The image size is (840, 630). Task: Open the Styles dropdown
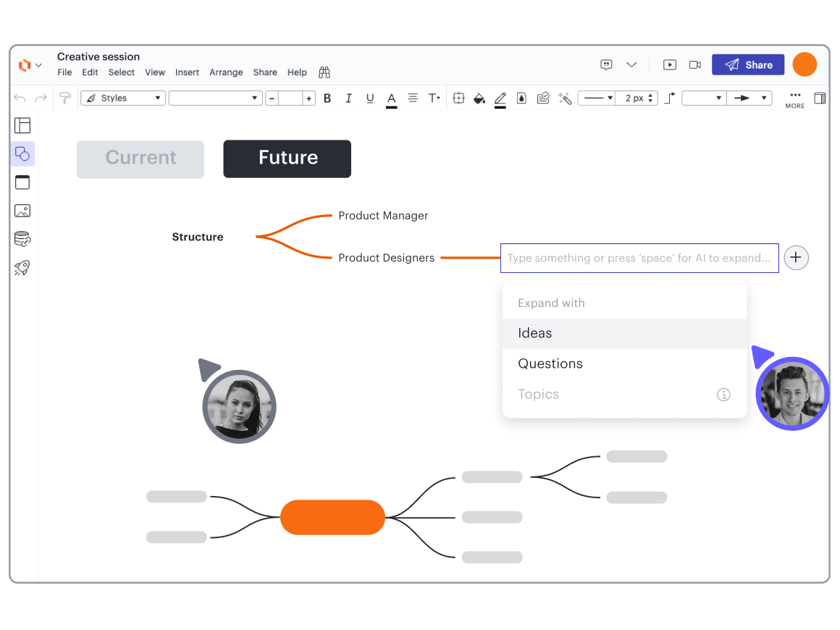click(123, 98)
